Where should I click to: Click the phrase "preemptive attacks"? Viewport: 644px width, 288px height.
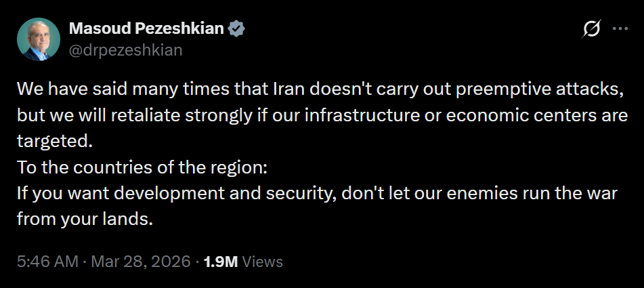coord(527,89)
